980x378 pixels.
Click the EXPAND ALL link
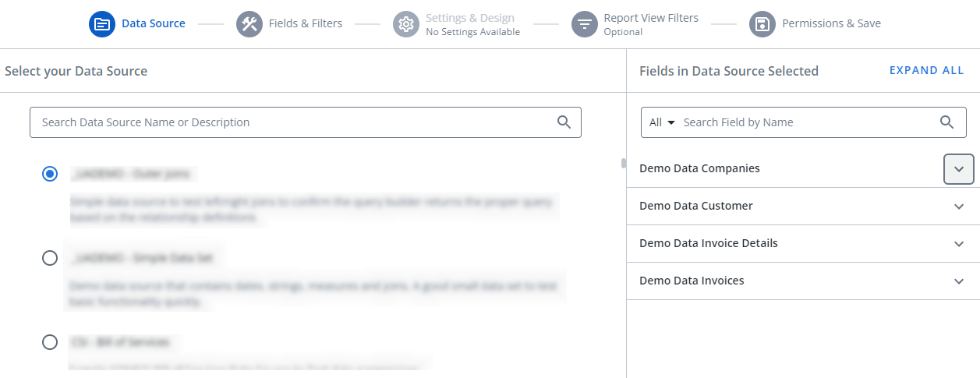click(926, 70)
